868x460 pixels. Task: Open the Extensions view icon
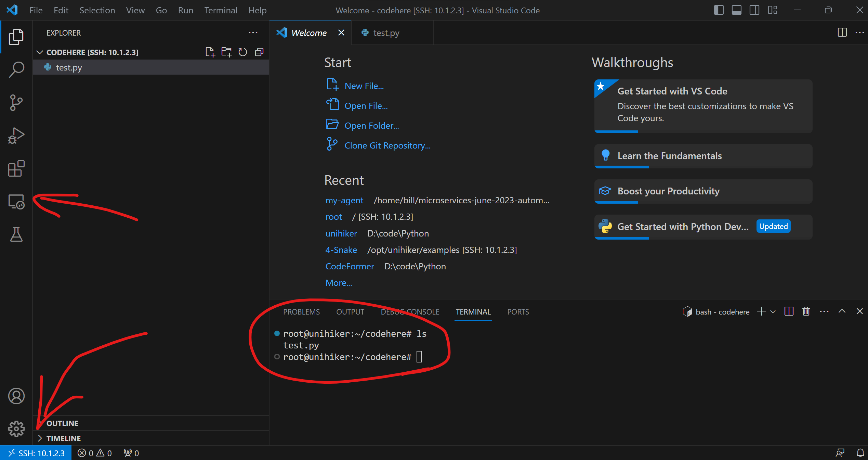coord(16,168)
